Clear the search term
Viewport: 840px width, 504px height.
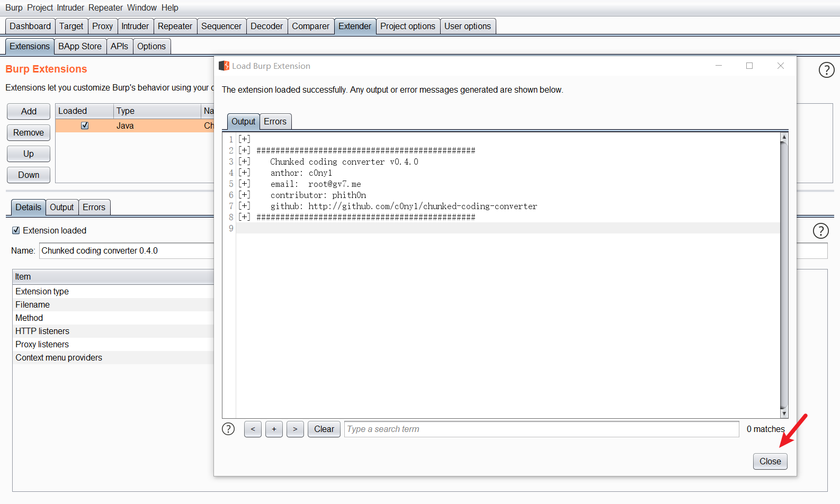[x=324, y=429]
